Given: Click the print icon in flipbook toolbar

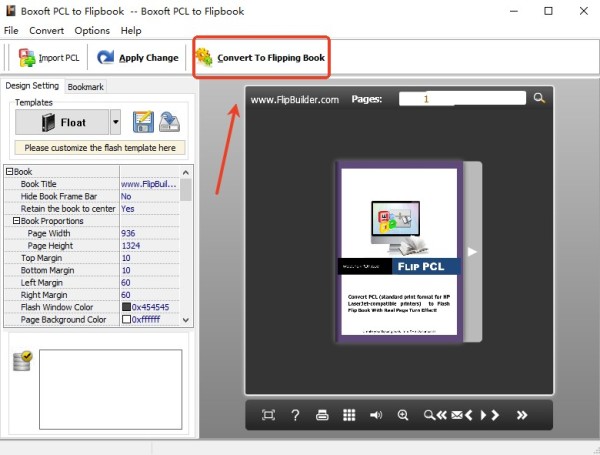Looking at the screenshot, I should 322,415.
